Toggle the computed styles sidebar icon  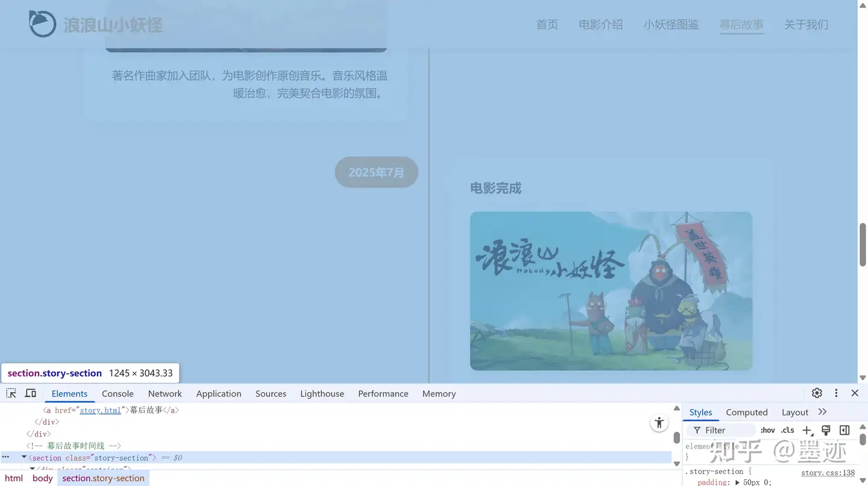tap(844, 430)
